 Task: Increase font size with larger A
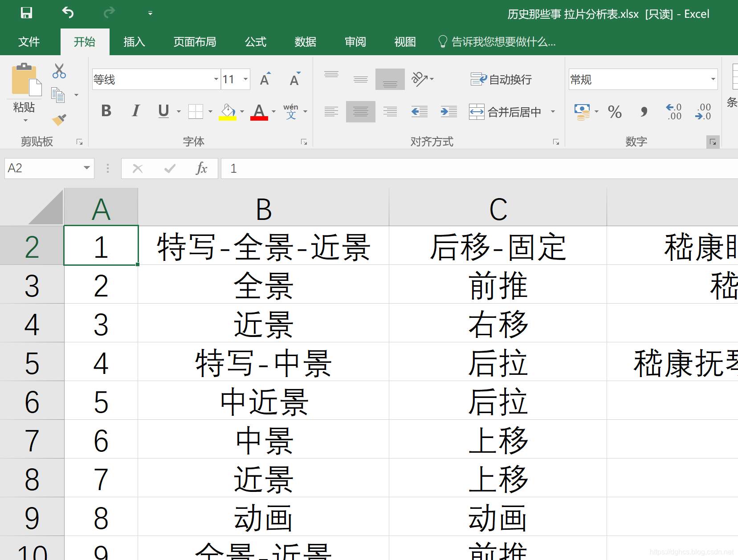(265, 79)
